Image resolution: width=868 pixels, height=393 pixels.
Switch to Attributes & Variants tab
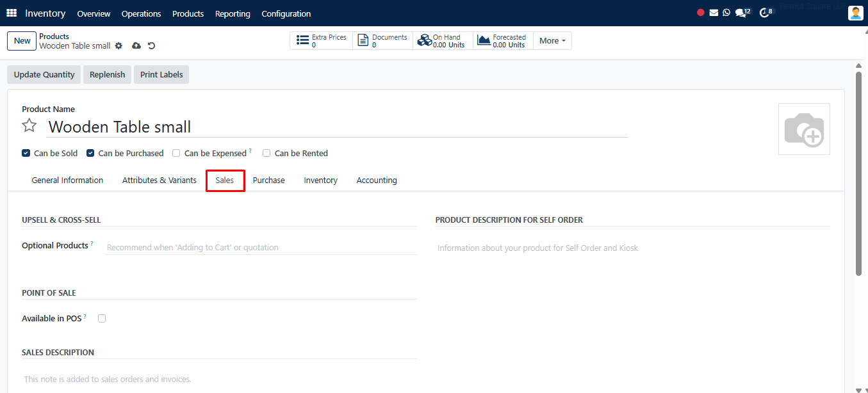click(160, 180)
